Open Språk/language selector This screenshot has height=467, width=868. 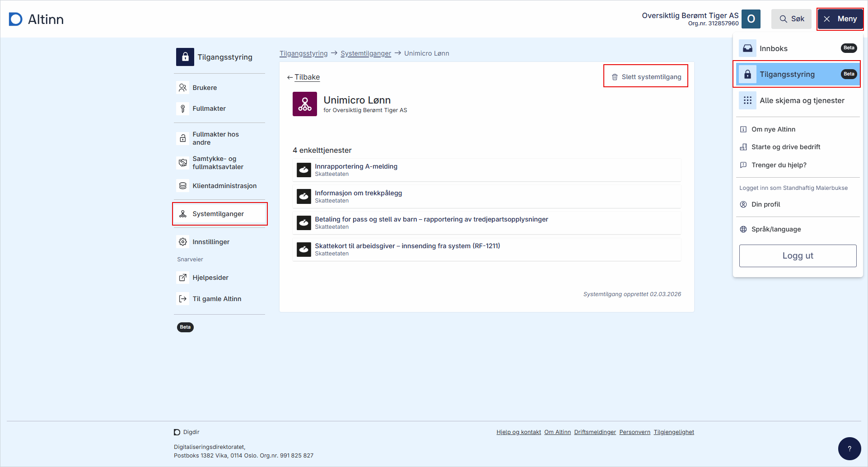click(776, 229)
